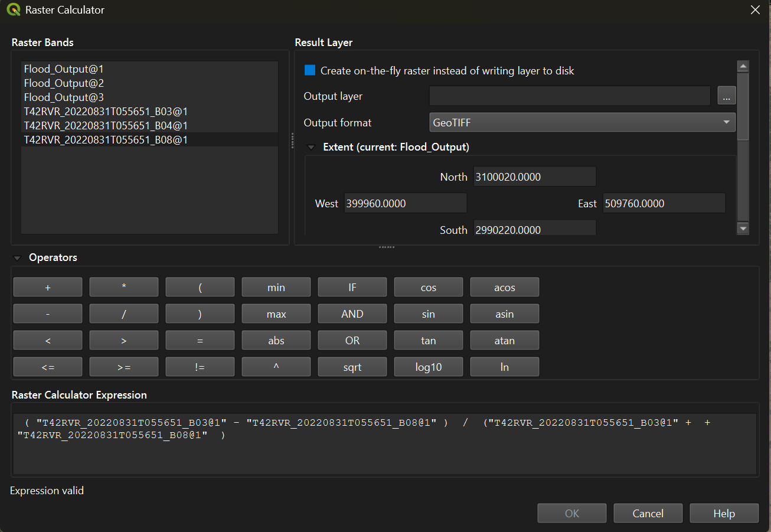Click the greater than operator
This screenshot has height=532, width=771.
tap(124, 341)
